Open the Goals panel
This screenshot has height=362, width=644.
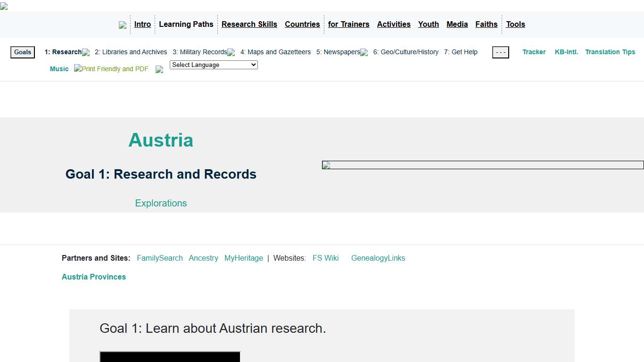pyautogui.click(x=22, y=52)
